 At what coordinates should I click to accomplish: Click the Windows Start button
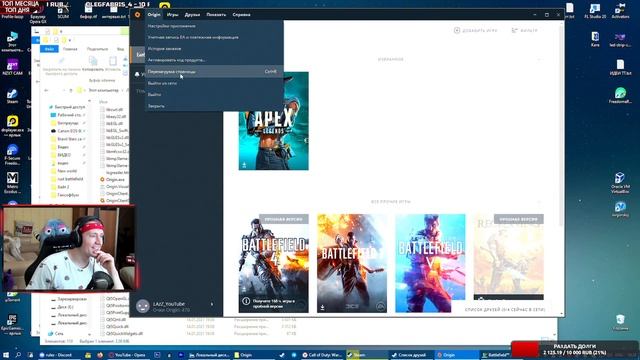pos(6,355)
